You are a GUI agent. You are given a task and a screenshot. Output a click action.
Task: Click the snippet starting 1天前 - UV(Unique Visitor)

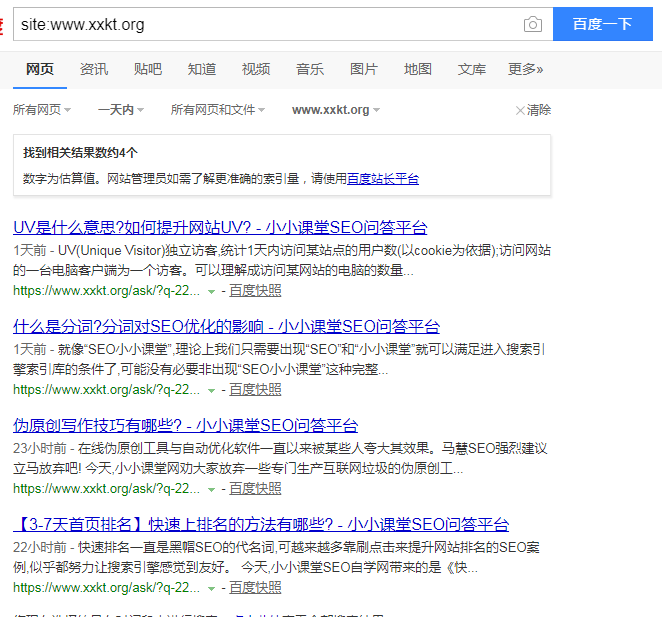(x=282, y=260)
